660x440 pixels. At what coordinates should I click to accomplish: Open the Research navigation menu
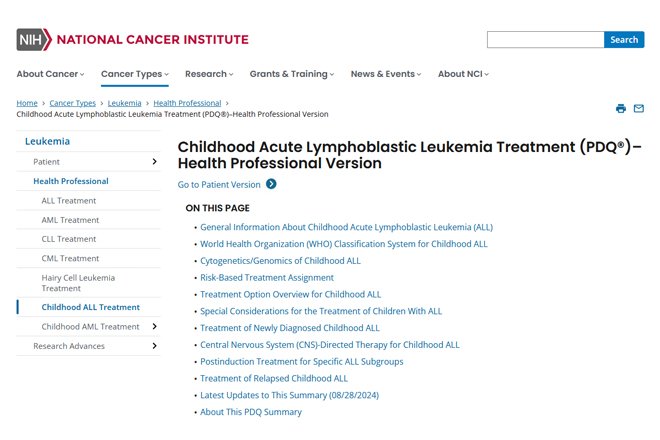point(209,74)
